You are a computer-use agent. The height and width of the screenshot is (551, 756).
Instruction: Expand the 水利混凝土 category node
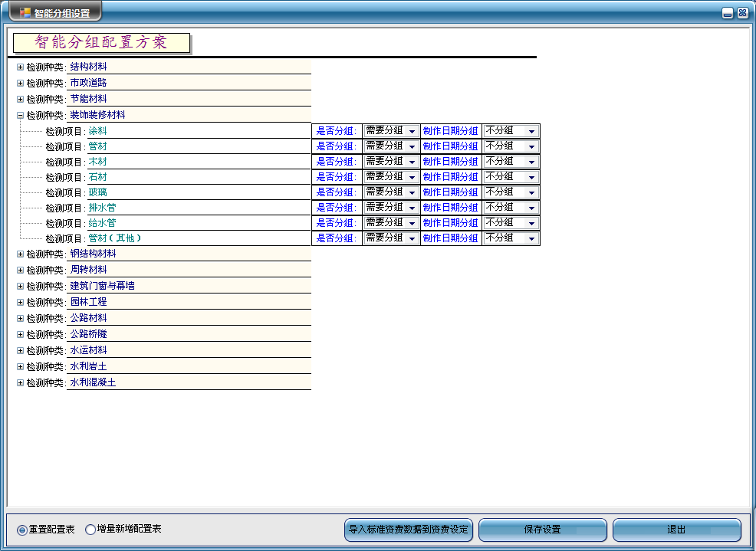[21, 382]
